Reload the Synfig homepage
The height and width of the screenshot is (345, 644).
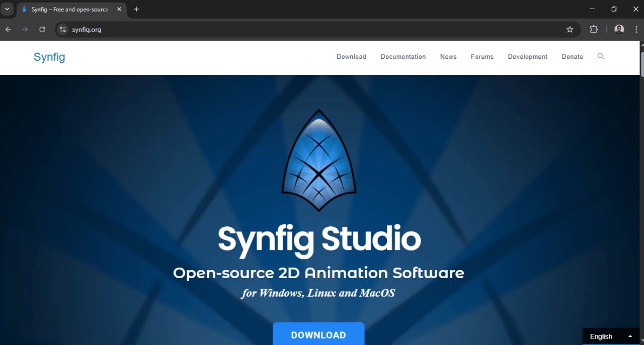[42, 29]
